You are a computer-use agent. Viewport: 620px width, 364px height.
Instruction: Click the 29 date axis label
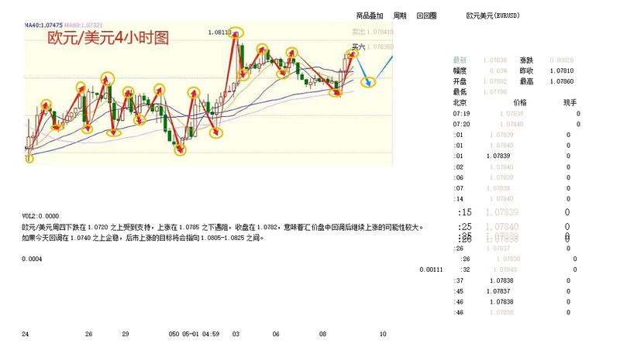126,334
